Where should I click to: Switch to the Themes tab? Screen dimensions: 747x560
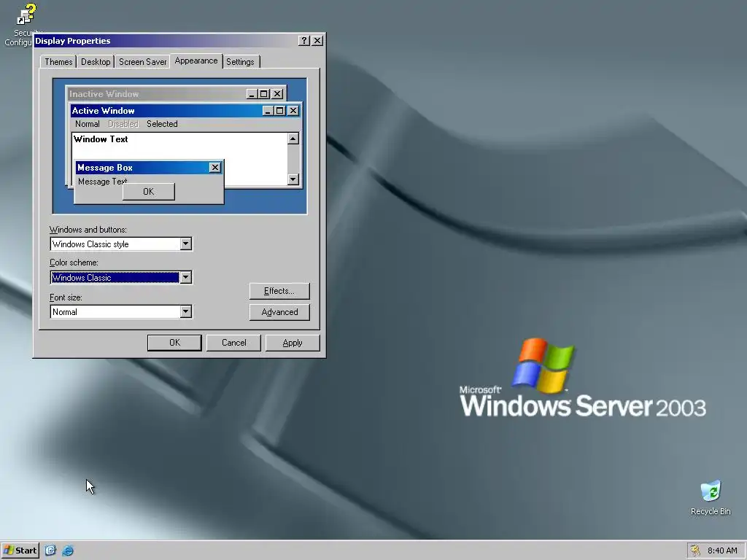pos(58,62)
